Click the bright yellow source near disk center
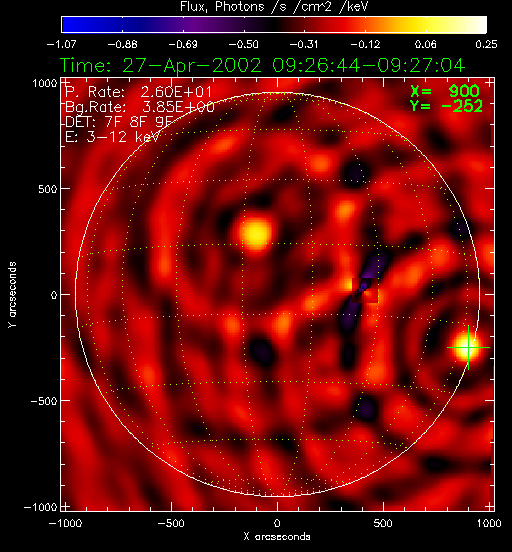This screenshot has height=552, width=512. (257, 233)
